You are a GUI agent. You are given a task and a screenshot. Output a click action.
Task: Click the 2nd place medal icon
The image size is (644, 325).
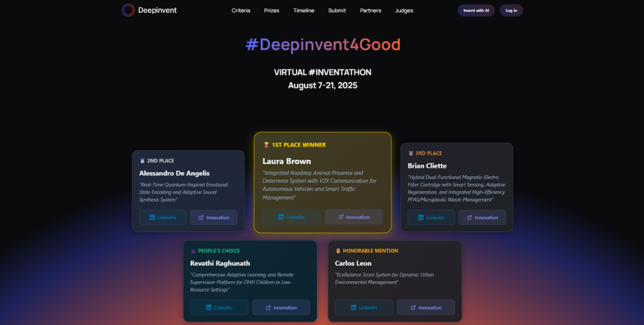tap(142, 161)
